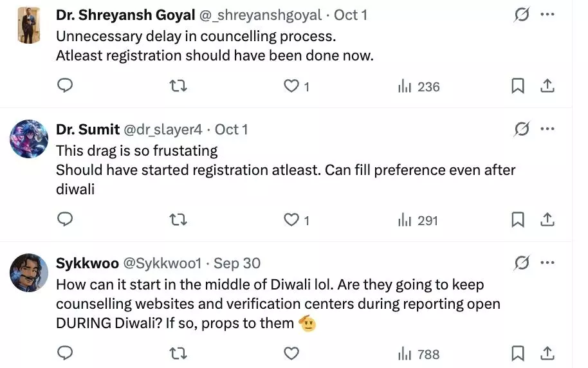Click Grok icon on Shreyansh Goyal's tweet
This screenshot has height=368, width=588.
(x=522, y=15)
